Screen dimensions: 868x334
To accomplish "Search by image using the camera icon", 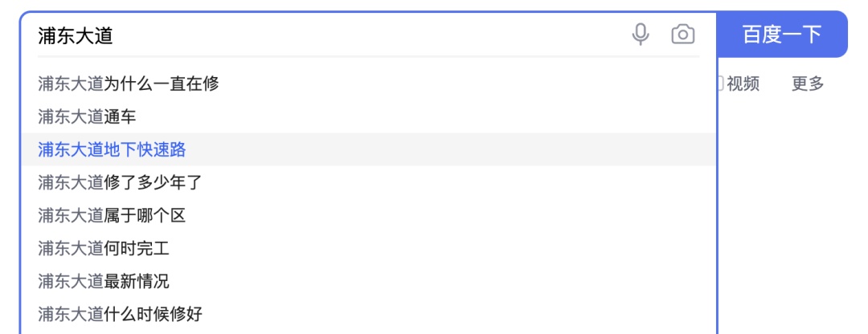I will click(682, 35).
